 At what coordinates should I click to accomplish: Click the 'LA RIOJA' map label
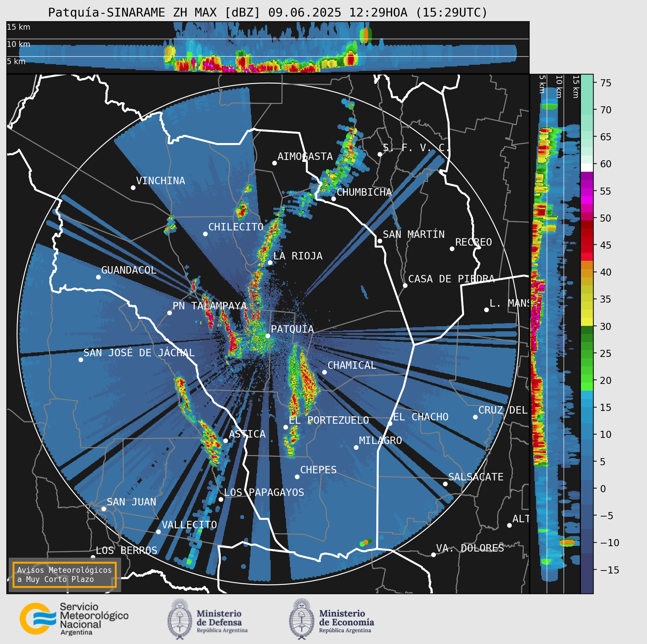click(x=298, y=256)
